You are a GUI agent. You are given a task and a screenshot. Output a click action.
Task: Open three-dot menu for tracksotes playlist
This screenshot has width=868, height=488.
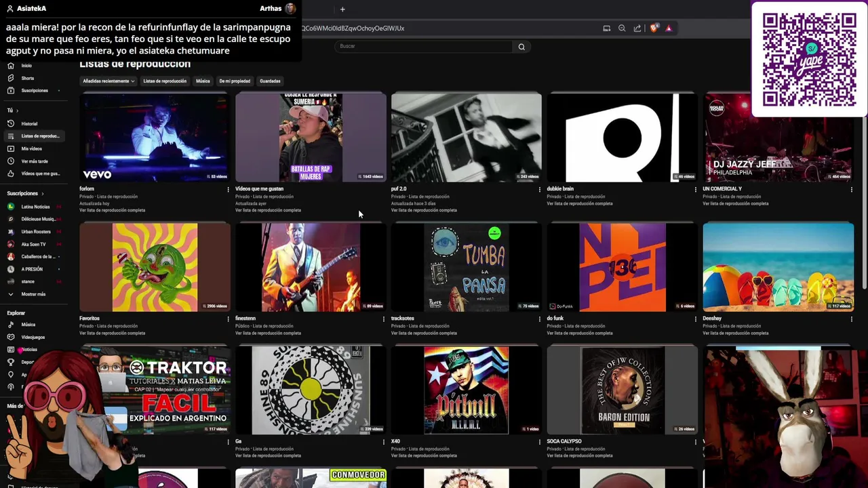pos(540,319)
